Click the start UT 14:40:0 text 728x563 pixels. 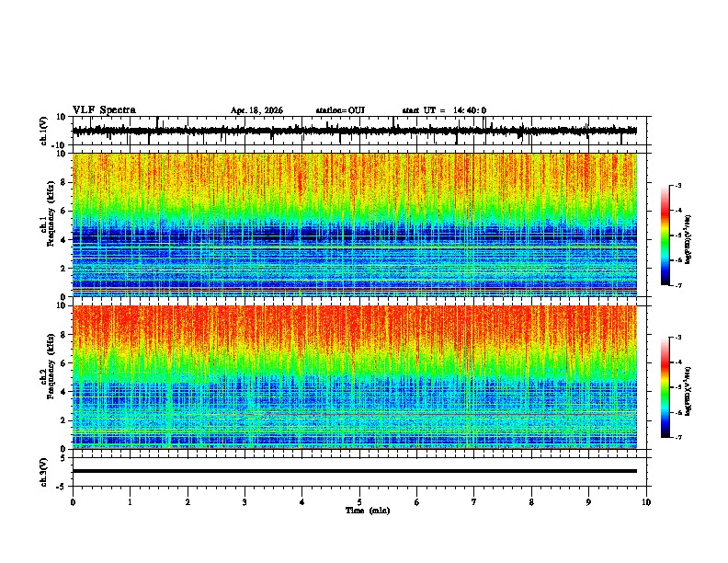pyautogui.click(x=444, y=110)
